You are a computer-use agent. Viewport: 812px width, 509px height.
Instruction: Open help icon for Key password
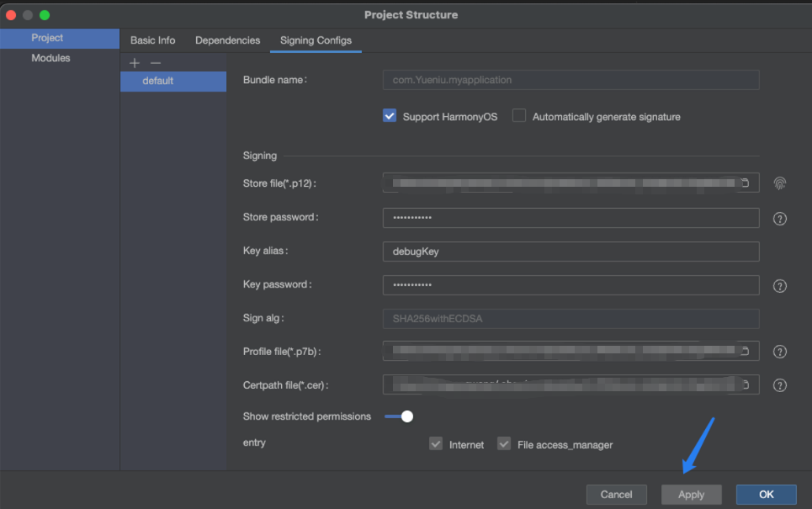[779, 286]
